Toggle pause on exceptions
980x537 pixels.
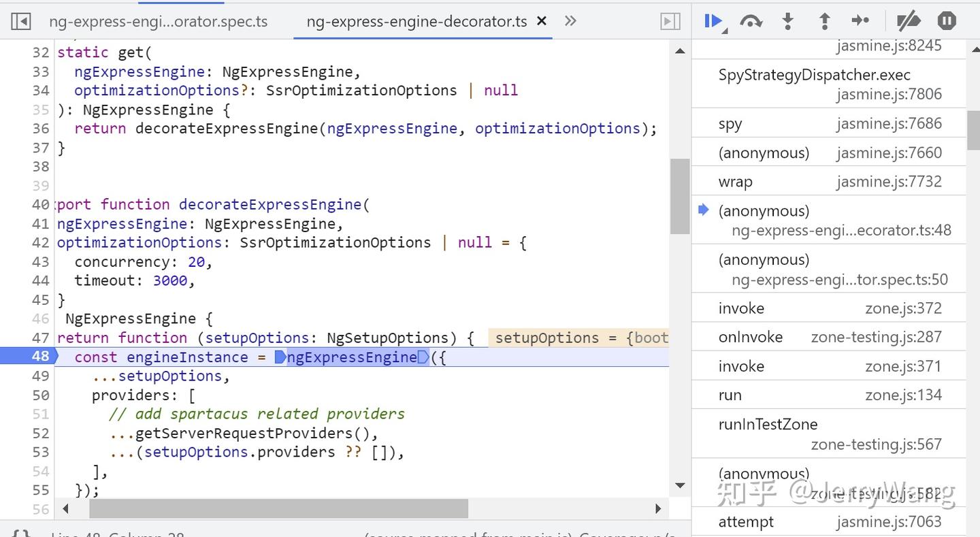pos(947,21)
